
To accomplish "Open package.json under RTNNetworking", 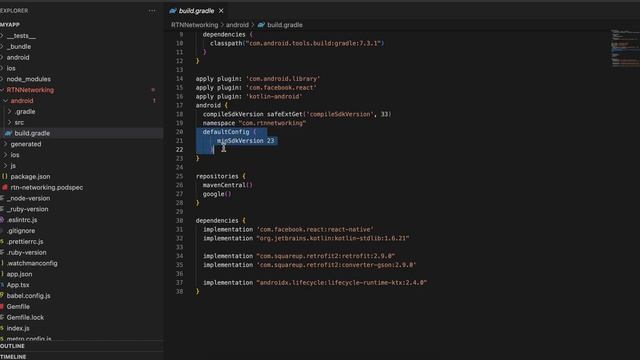I will tap(30, 177).
